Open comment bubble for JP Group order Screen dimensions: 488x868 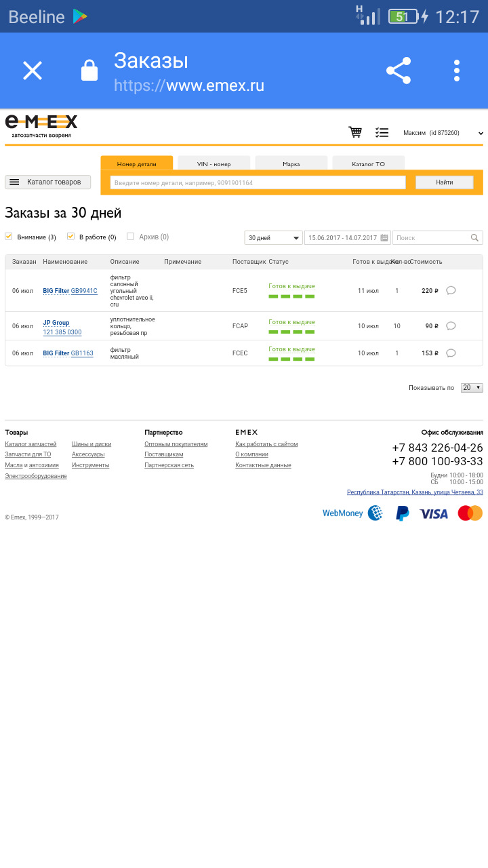[x=451, y=325]
